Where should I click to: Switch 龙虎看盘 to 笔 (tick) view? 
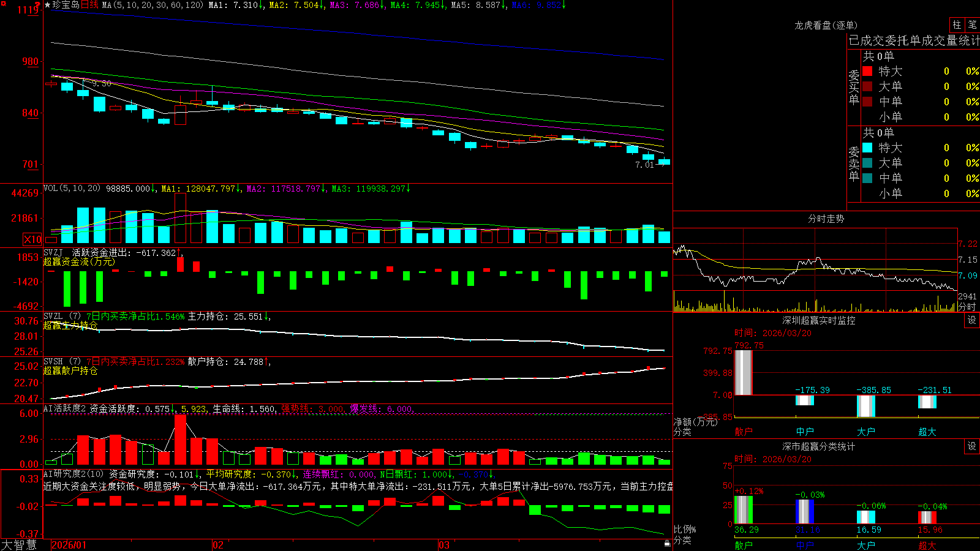tap(972, 24)
